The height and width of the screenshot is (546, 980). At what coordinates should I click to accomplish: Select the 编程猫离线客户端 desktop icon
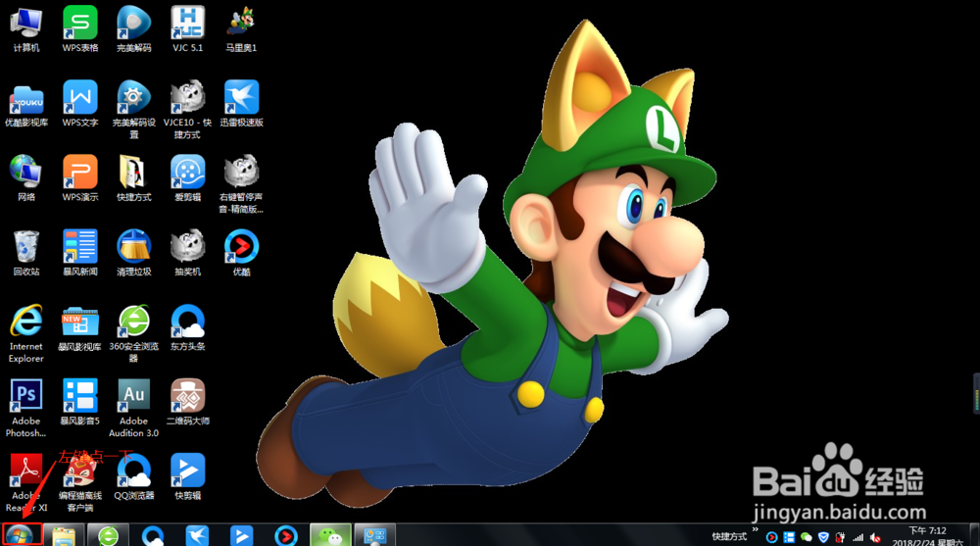[80, 482]
